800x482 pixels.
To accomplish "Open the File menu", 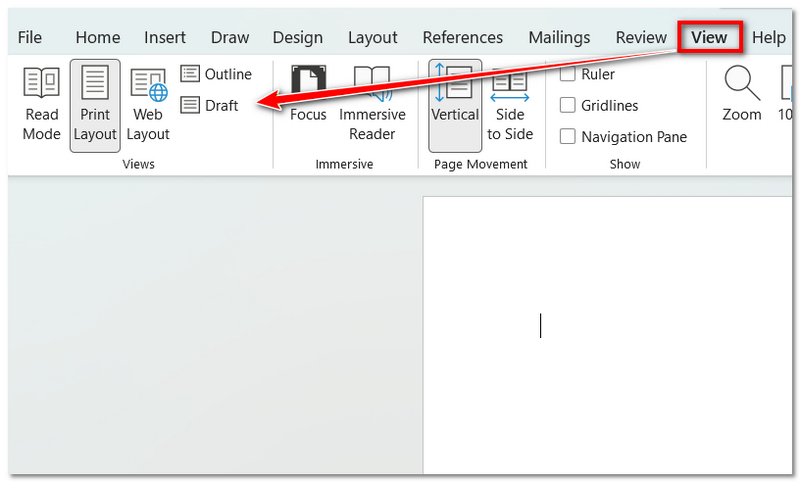I will coord(30,38).
